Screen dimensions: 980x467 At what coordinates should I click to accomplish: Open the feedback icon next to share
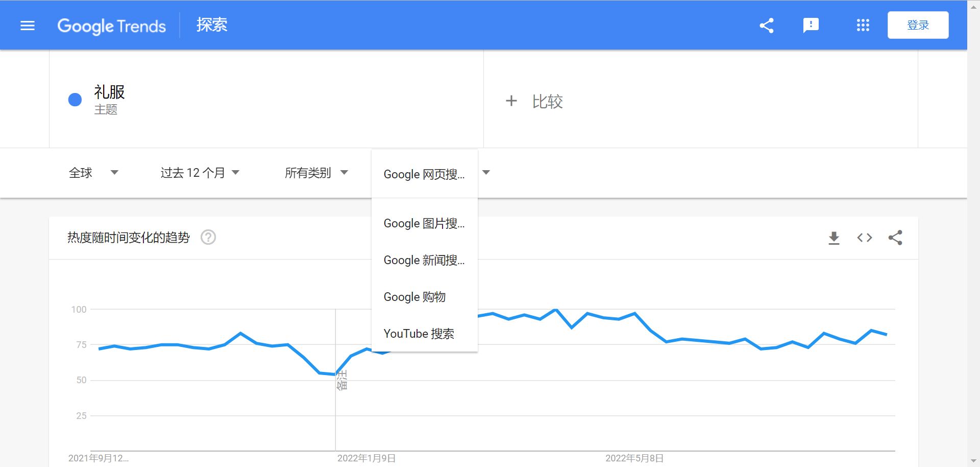click(811, 25)
